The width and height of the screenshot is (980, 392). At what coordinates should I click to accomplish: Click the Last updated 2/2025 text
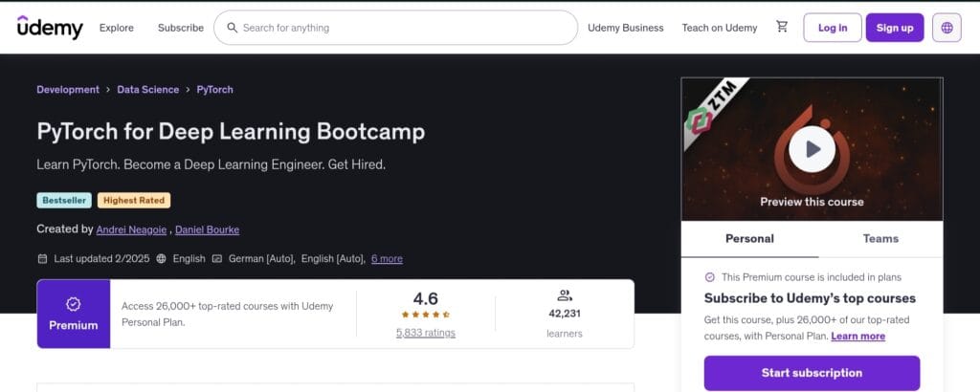coord(101,258)
